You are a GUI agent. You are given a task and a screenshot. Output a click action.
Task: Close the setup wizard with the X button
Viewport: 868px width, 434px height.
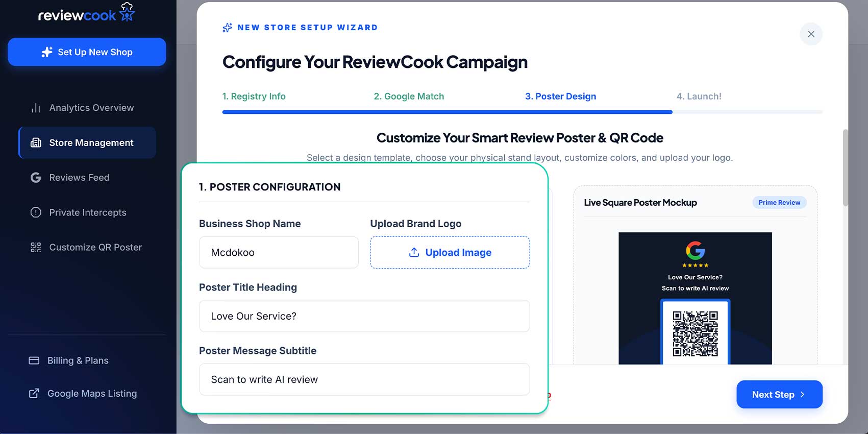pos(811,34)
